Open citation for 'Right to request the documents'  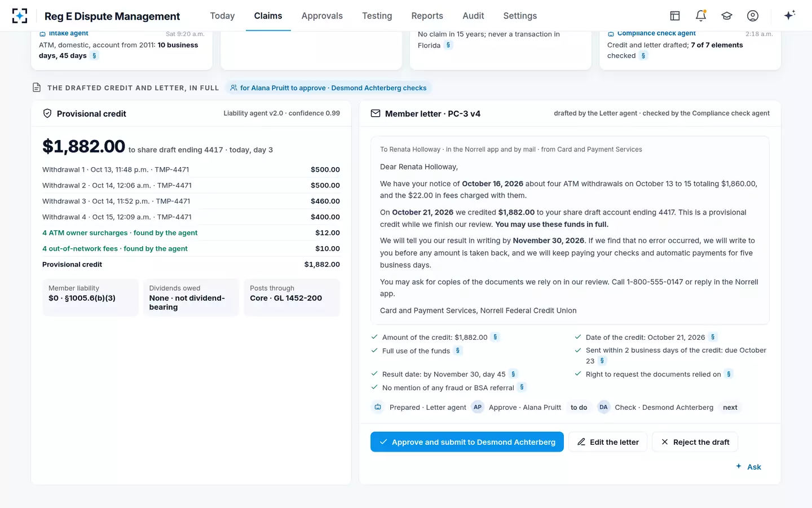point(729,374)
